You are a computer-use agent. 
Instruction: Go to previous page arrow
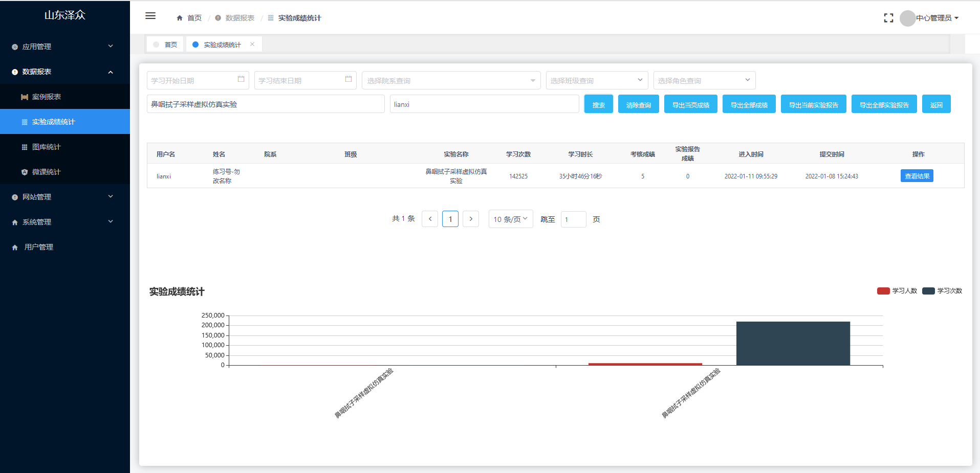[430, 219]
